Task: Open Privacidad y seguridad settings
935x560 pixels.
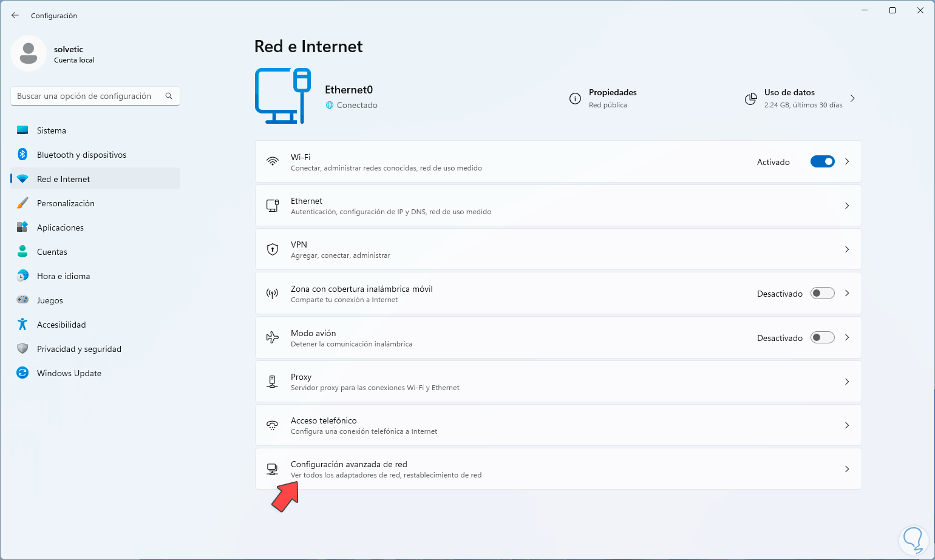Action: (95, 349)
